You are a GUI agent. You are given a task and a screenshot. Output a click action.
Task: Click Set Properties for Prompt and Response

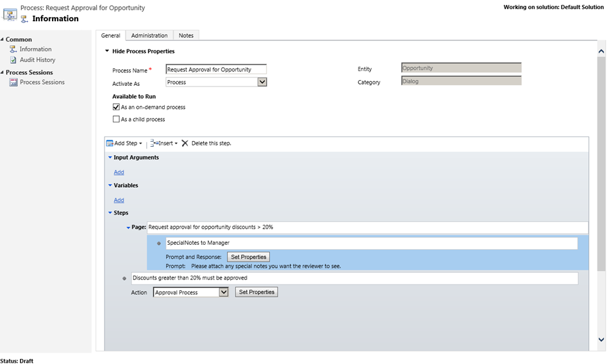pyautogui.click(x=249, y=257)
